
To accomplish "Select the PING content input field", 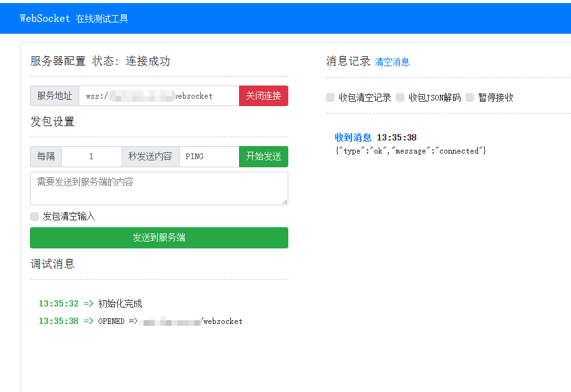I will click(x=209, y=156).
